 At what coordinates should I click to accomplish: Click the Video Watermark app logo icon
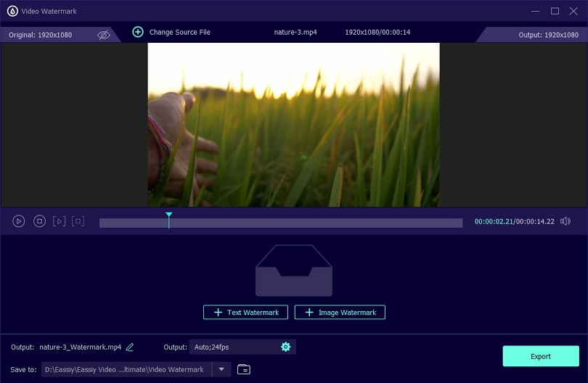[12, 11]
